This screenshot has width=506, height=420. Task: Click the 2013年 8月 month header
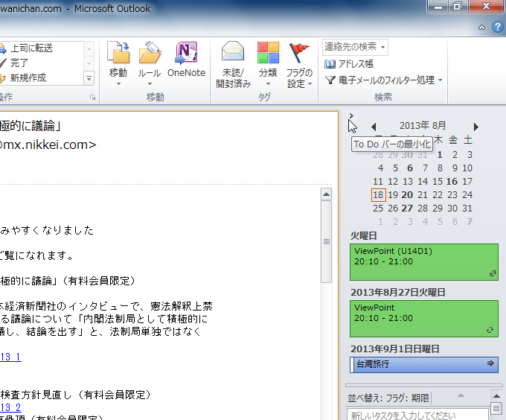click(423, 126)
